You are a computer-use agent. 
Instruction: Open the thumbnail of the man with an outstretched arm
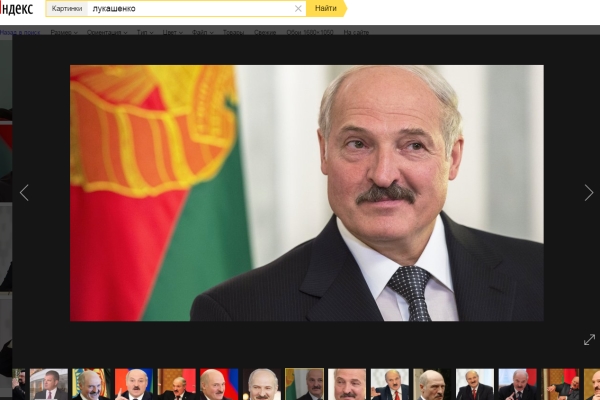(x=560, y=384)
